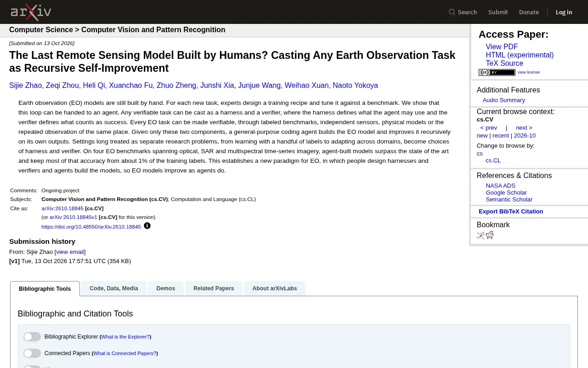Open HTML (experimental) version
The height and width of the screenshot is (368, 588).
pyautogui.click(x=520, y=55)
